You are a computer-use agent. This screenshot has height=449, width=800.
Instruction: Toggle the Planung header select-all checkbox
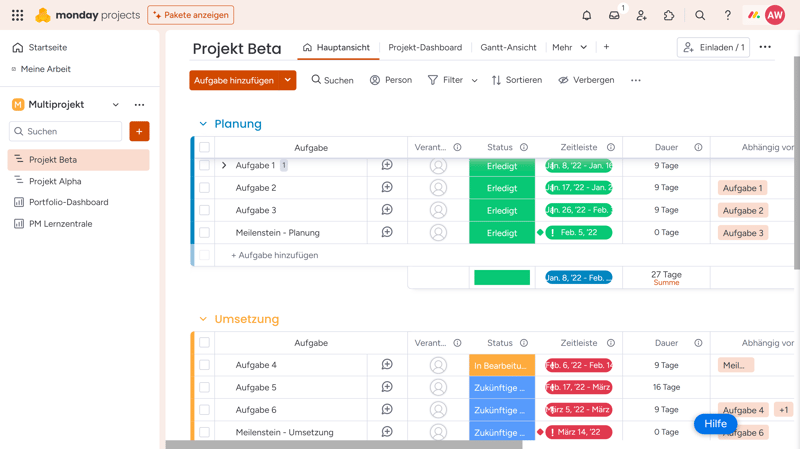pyautogui.click(x=204, y=147)
